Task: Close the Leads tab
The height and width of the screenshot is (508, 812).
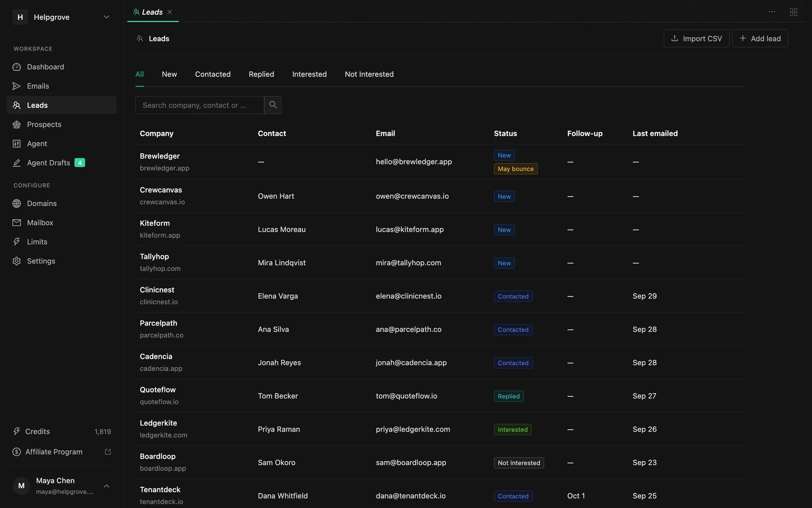Action: [x=170, y=12]
